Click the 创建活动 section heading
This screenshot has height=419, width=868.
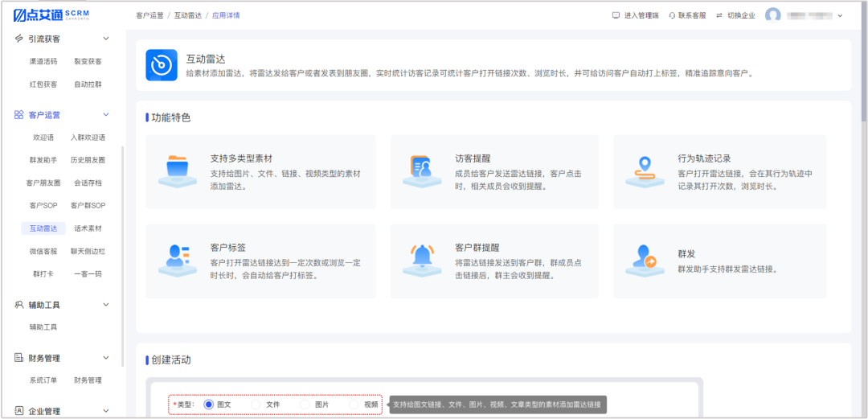(171, 359)
